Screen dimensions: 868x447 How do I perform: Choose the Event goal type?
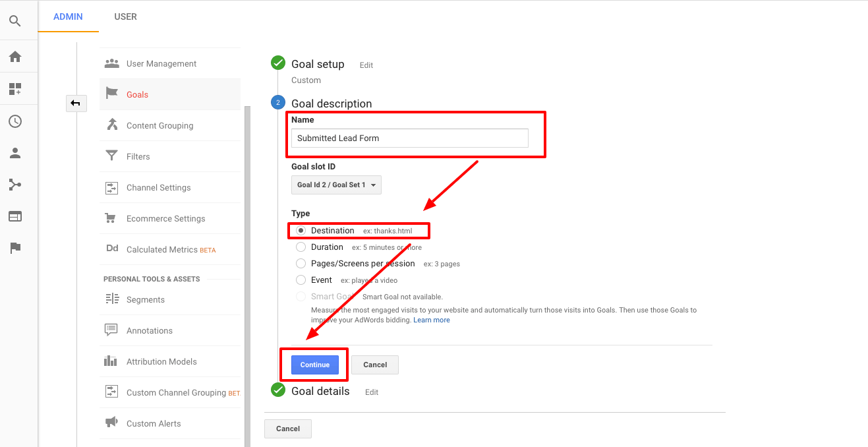click(x=301, y=280)
